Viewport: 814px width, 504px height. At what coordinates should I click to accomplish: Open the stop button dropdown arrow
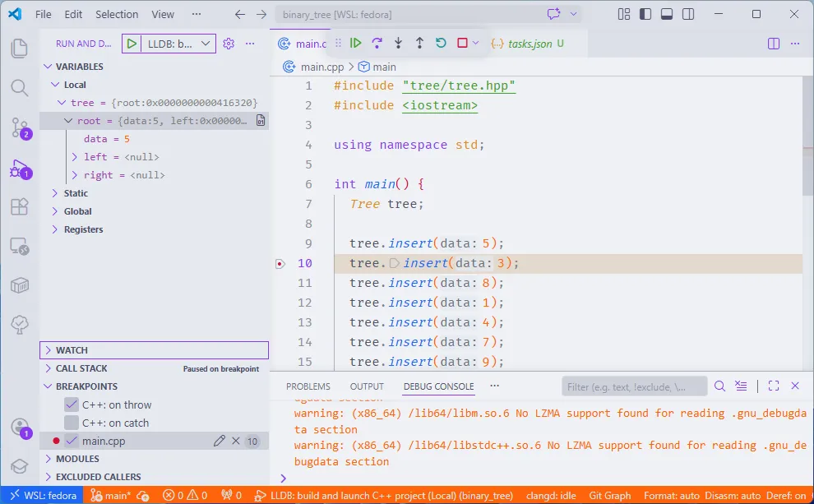tap(475, 43)
